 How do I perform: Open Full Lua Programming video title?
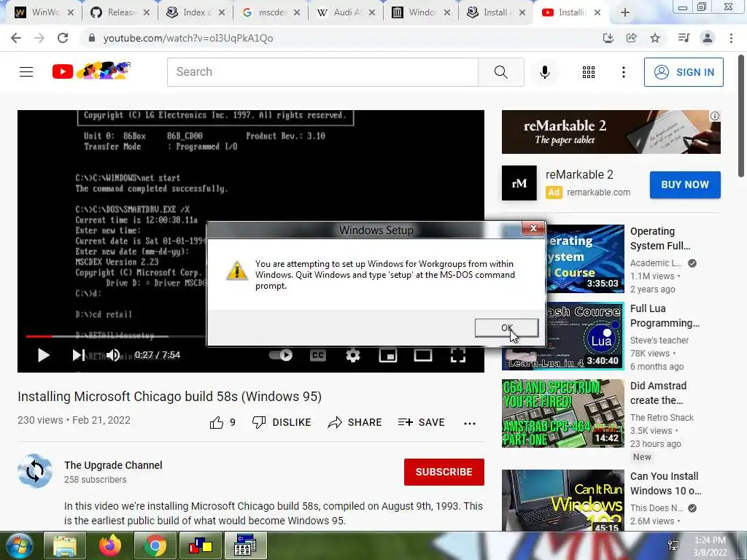click(665, 316)
